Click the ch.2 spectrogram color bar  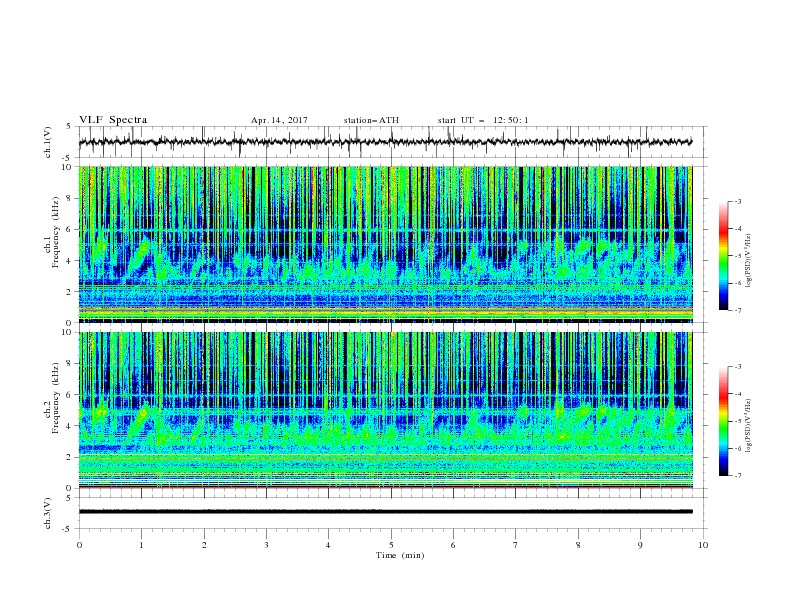(x=723, y=421)
